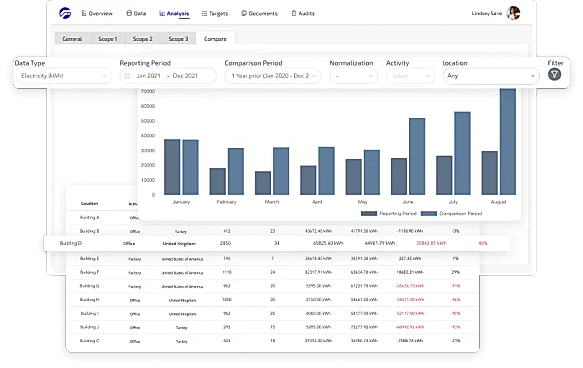Select the Building I row name

(90, 313)
